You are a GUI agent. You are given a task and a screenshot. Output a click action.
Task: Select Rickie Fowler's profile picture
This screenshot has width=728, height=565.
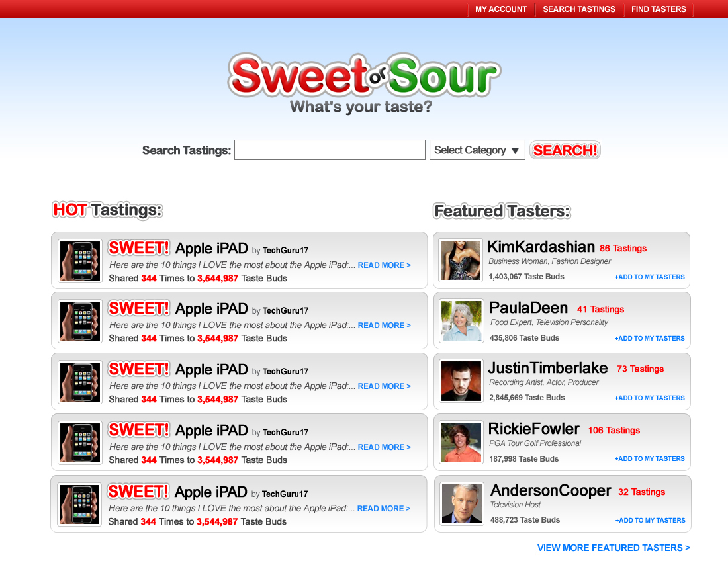tap(461, 442)
